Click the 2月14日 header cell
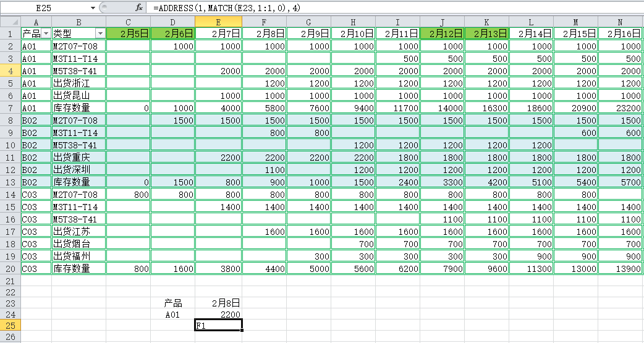The image size is (644, 343). (x=531, y=33)
